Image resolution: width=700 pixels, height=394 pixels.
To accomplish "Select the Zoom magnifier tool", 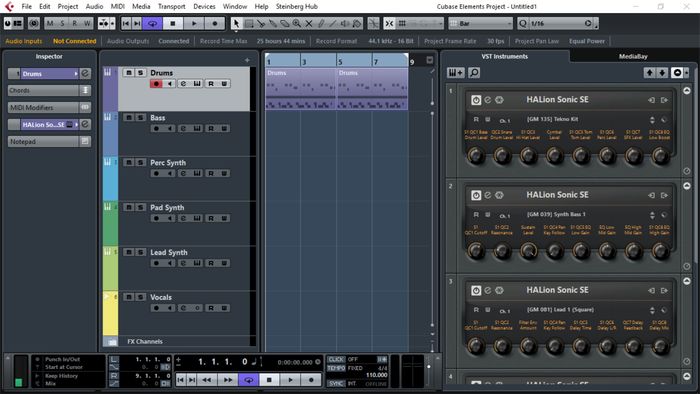I will pos(296,23).
